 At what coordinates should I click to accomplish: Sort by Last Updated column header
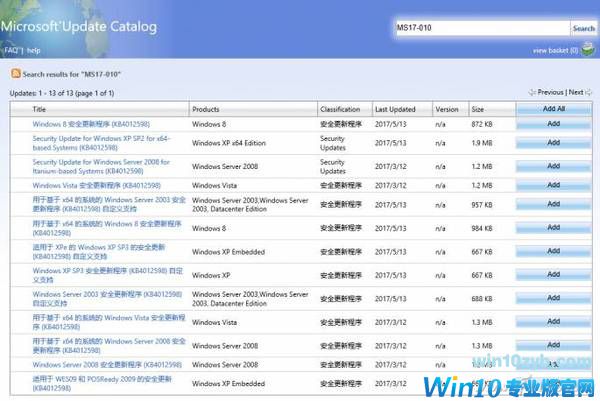coord(394,108)
